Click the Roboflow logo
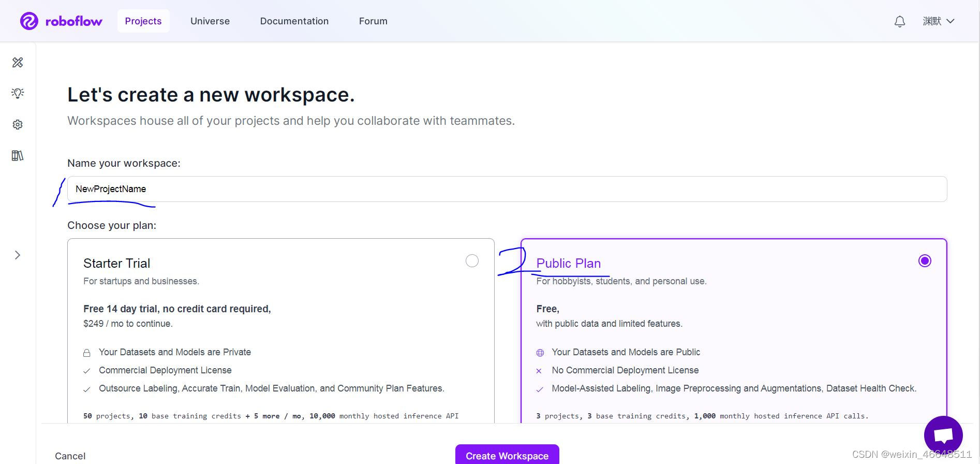Screen dimensions: 980x464 click(61, 21)
